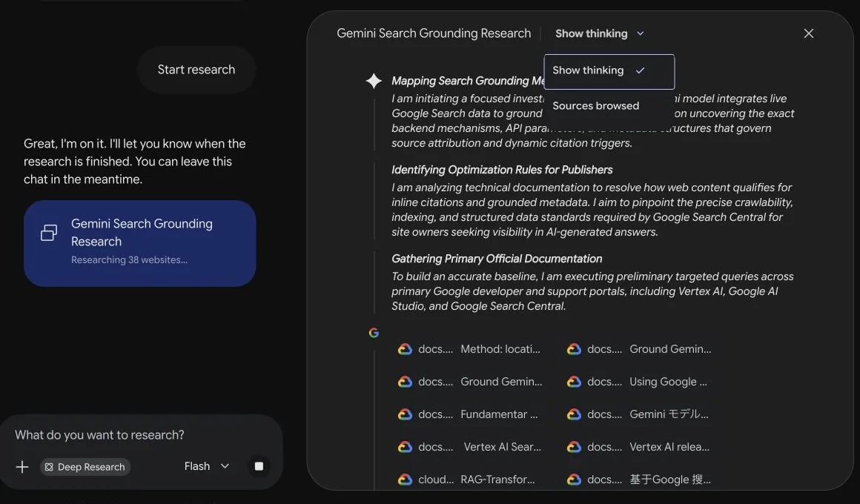The height and width of the screenshot is (504, 860).
Task: Toggle the Deep Research chip
Action: click(x=85, y=467)
